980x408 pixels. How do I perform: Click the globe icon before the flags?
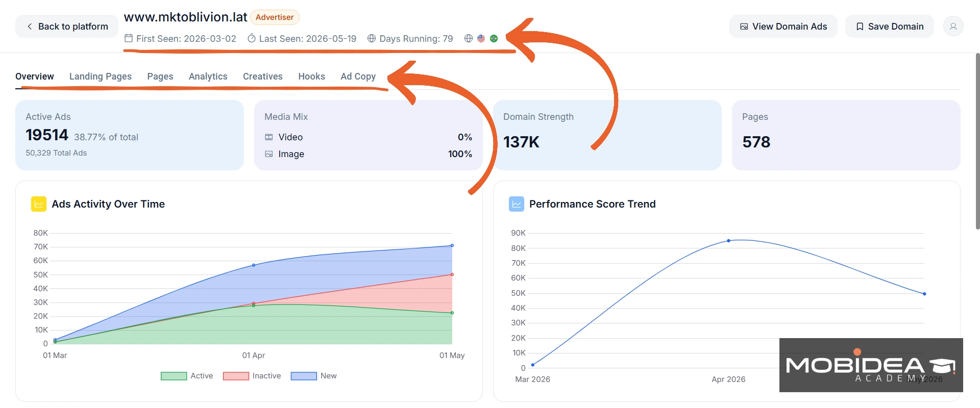tap(469, 38)
